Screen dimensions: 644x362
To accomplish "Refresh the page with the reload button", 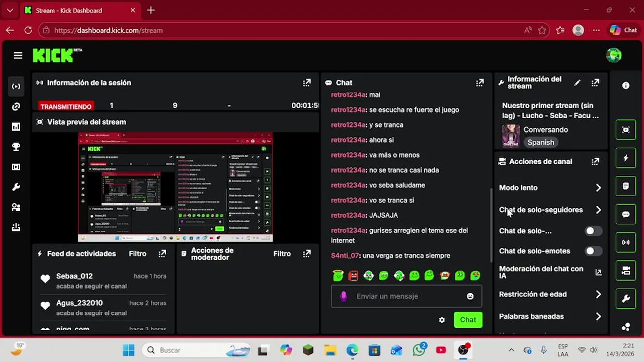I will (x=28, y=30).
